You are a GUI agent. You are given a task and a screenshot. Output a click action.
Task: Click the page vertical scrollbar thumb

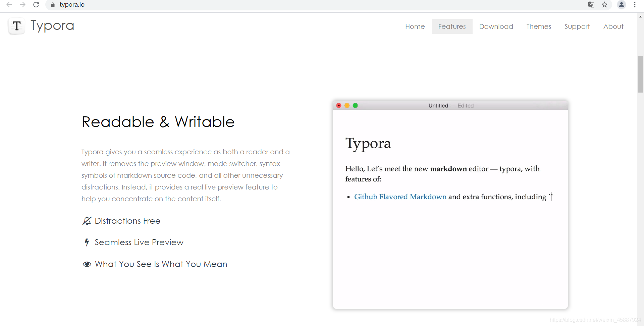click(640, 74)
